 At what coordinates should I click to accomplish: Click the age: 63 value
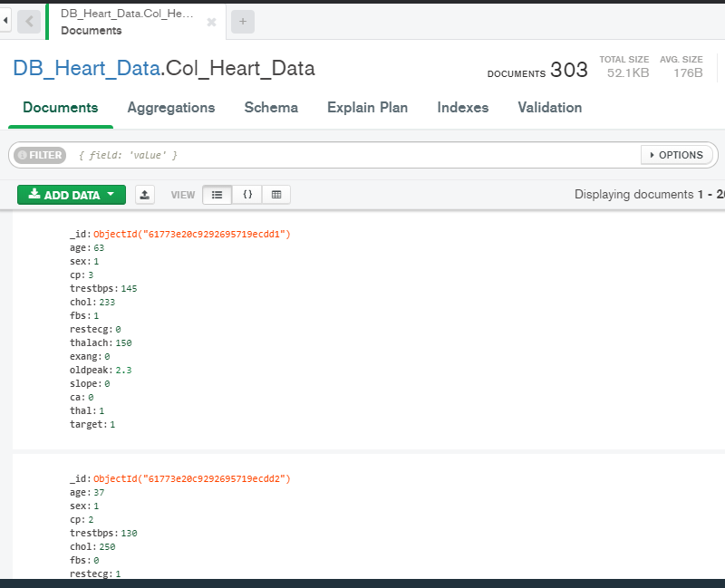click(x=99, y=247)
